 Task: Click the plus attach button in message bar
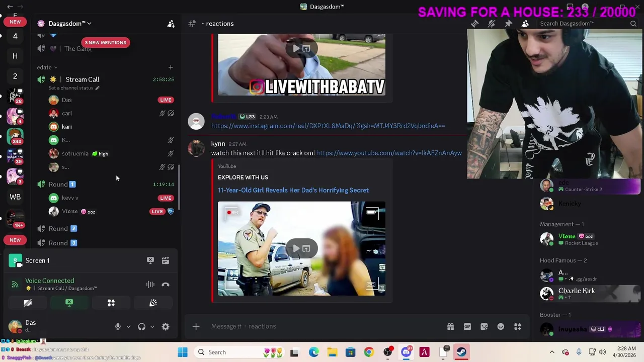coord(196,327)
